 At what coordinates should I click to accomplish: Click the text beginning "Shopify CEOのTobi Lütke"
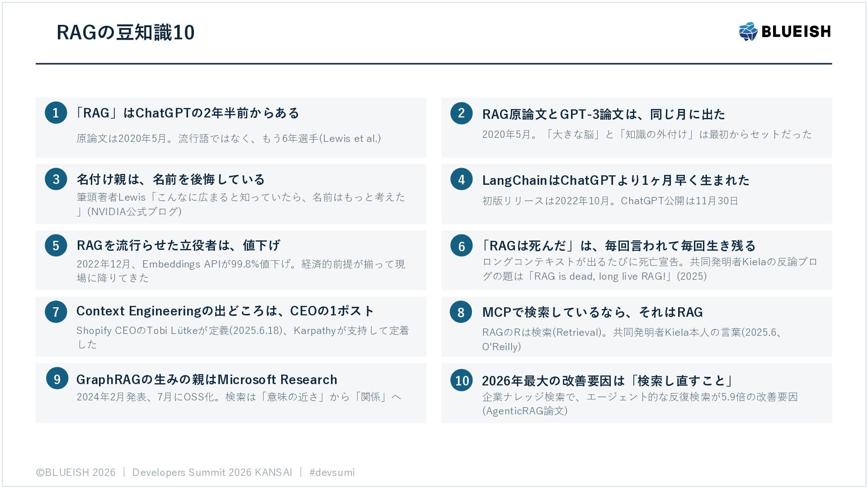[243, 337]
